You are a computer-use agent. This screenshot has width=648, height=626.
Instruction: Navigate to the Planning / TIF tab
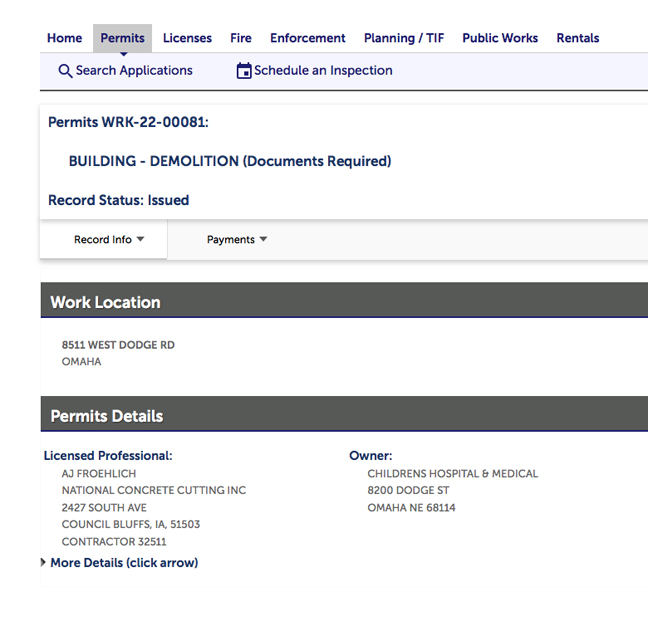404,38
